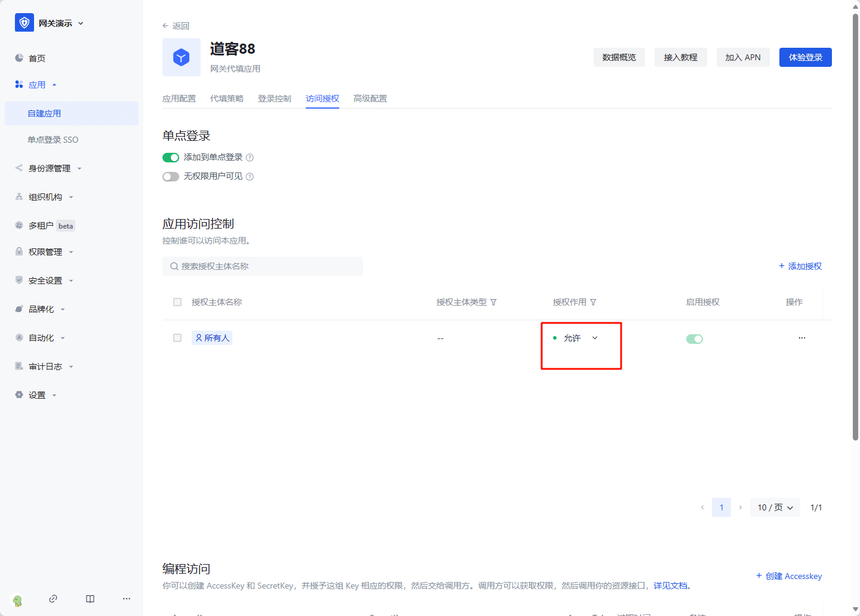
Task: Expand the 身份源管理 sidebar menu
Action: [50, 168]
